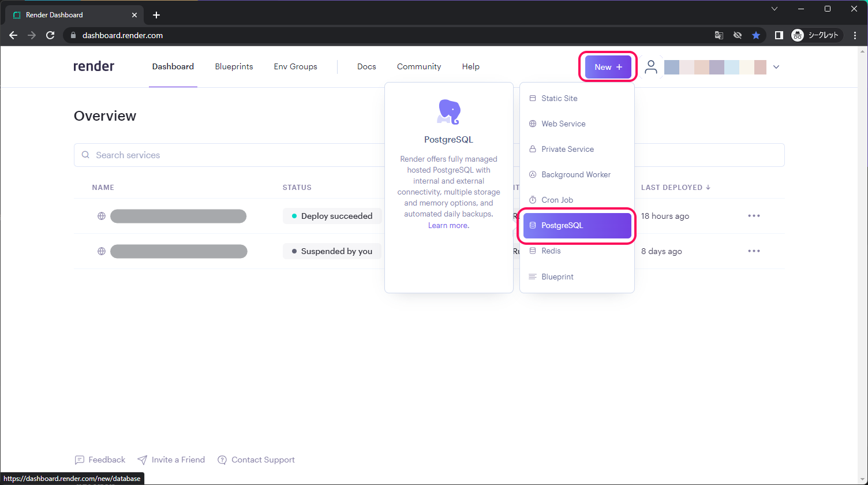Click the browser back arrow
The image size is (868, 485).
[x=13, y=35]
